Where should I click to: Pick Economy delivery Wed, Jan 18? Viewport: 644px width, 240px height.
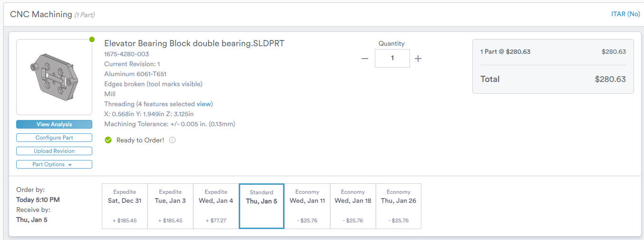click(353, 206)
